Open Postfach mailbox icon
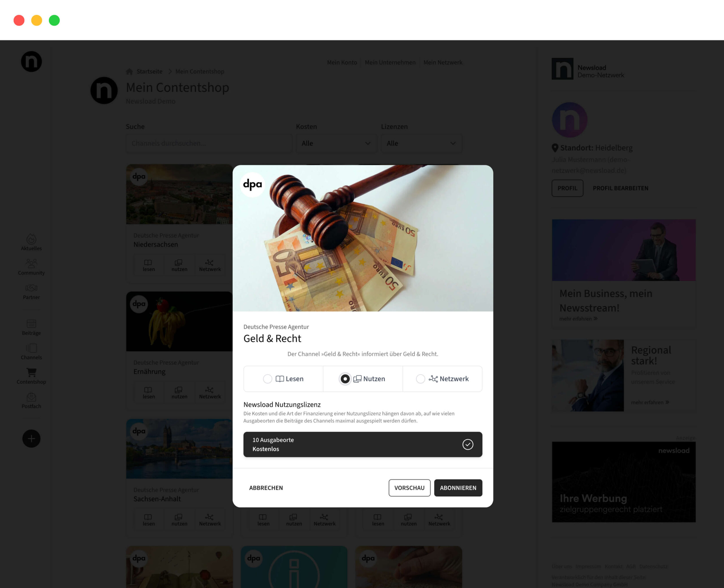Screen dimensions: 724x588 click(x=31, y=400)
